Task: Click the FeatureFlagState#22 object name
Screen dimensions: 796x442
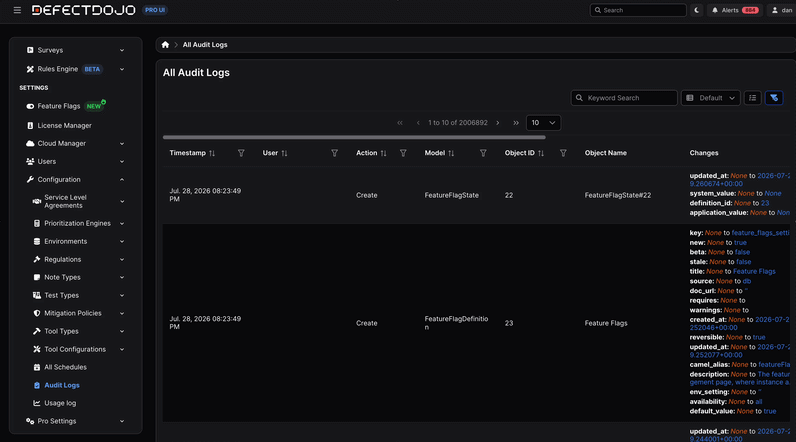Action: tap(617, 195)
